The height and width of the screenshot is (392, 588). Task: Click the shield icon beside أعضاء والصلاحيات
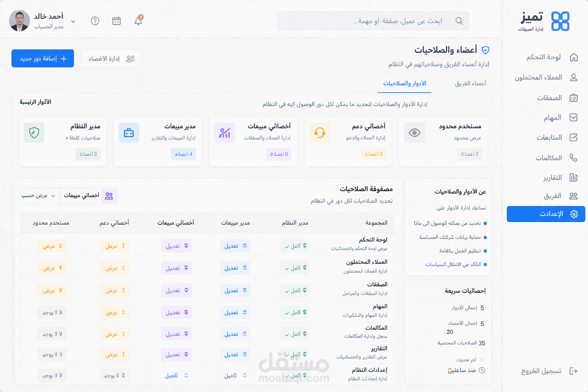(x=485, y=50)
